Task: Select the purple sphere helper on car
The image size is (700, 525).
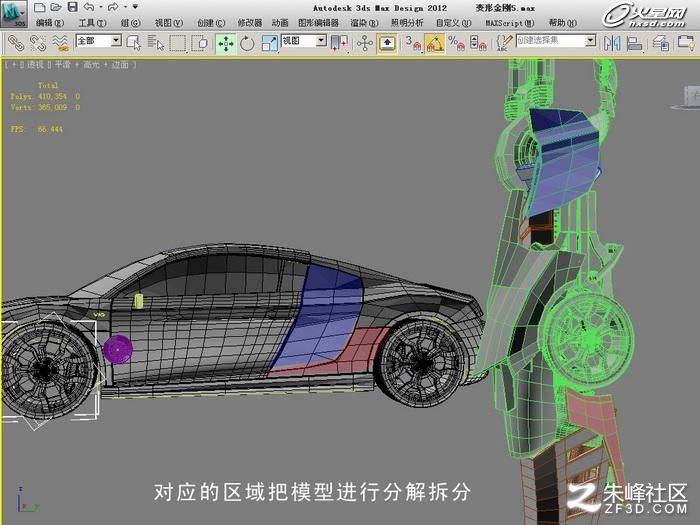Action: pyautogui.click(x=118, y=349)
